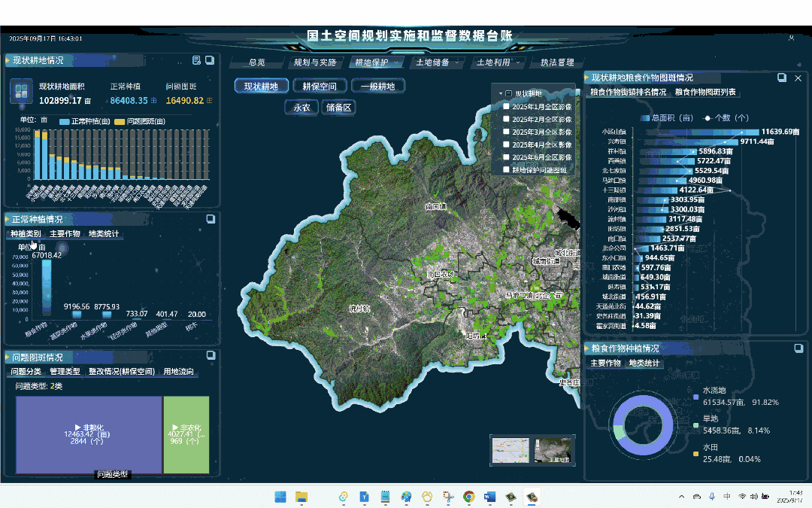This screenshot has width=812, height=508.
Task: Maximize the 正常种植情况 panel
Action: 211,219
